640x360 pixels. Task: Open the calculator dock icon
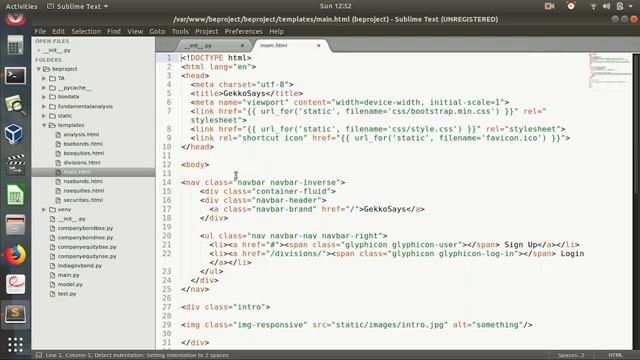[x=15, y=45]
